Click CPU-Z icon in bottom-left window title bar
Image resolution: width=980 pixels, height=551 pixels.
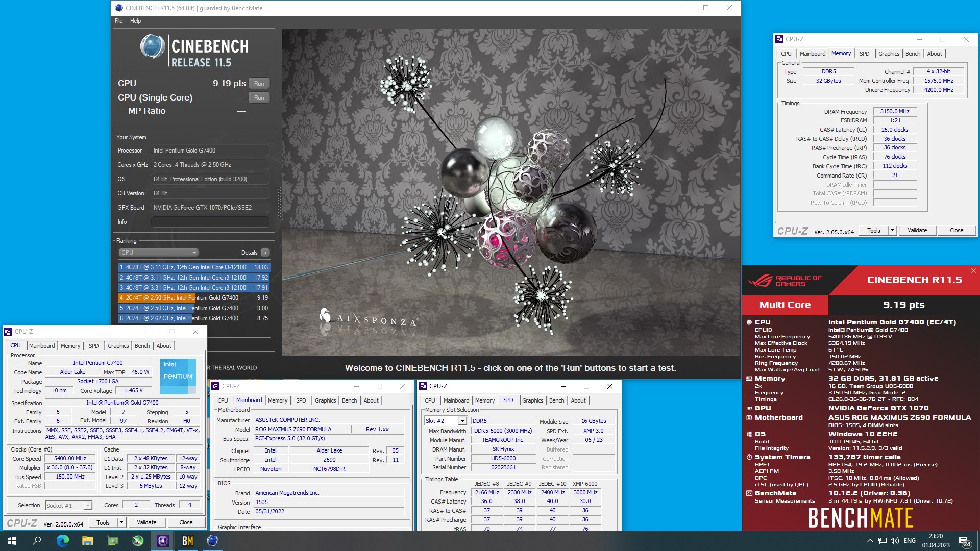coord(8,332)
